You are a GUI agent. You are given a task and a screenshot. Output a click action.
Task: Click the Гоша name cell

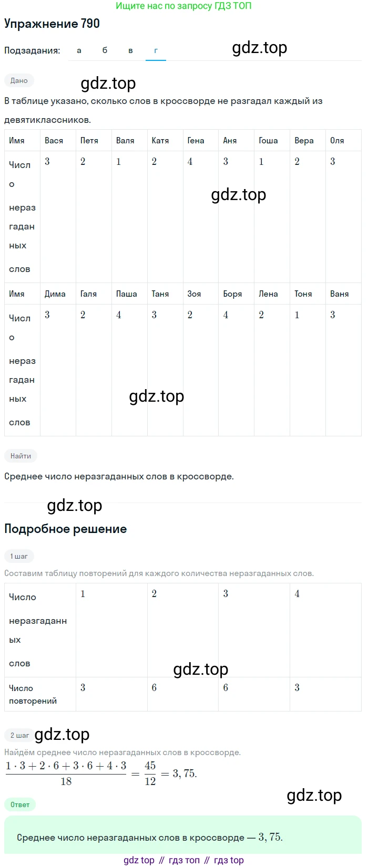coord(268,141)
